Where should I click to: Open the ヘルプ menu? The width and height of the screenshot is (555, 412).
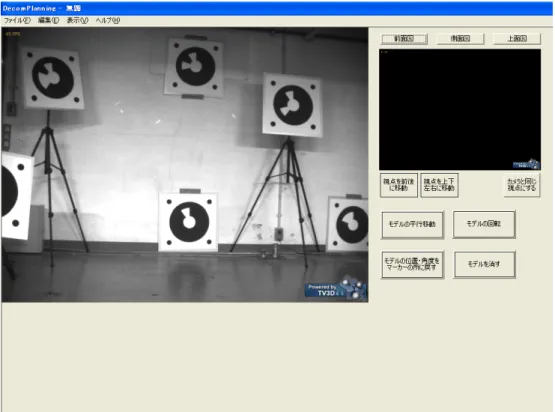pos(108,21)
